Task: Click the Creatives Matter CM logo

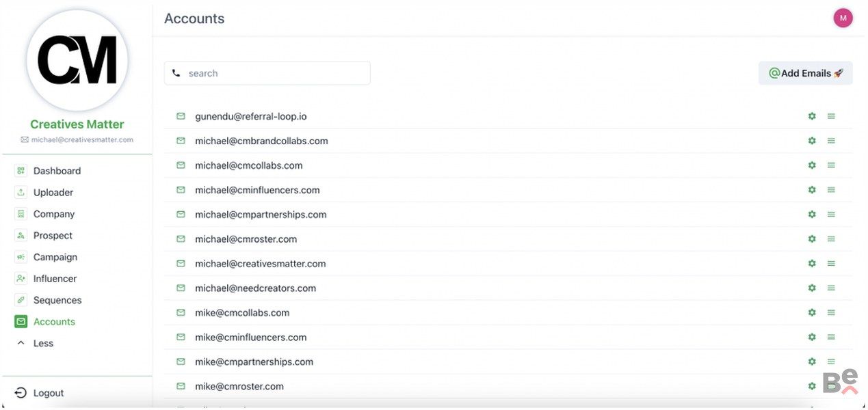Action: [77, 61]
